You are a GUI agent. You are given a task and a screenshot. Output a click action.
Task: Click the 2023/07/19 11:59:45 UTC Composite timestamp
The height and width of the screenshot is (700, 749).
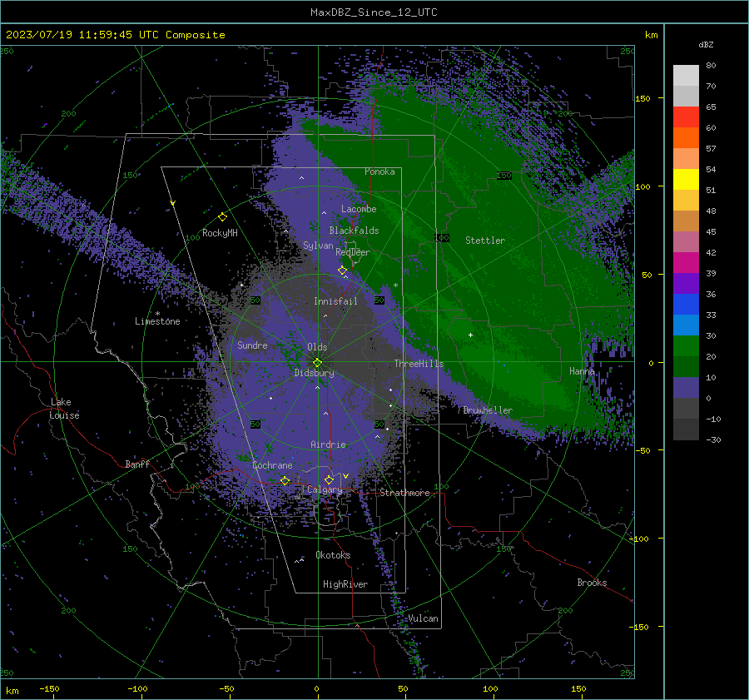[115, 35]
